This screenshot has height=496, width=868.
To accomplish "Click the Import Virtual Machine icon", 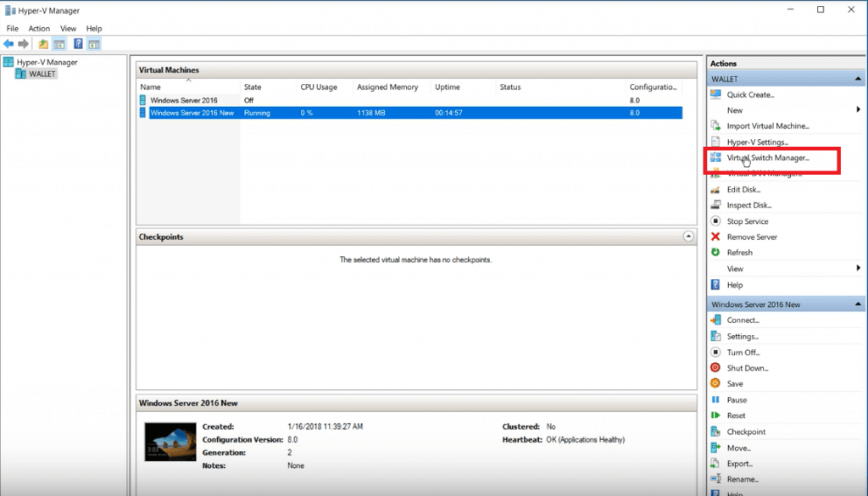I will [715, 125].
